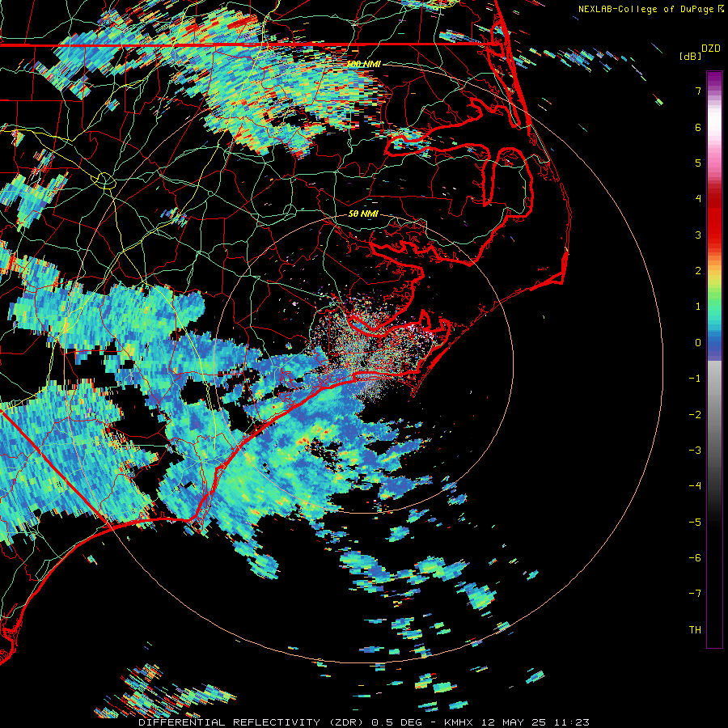Image resolution: width=728 pixels, height=728 pixels.
Task: Click the "-1" value on the dB scale
Action: [x=695, y=379]
